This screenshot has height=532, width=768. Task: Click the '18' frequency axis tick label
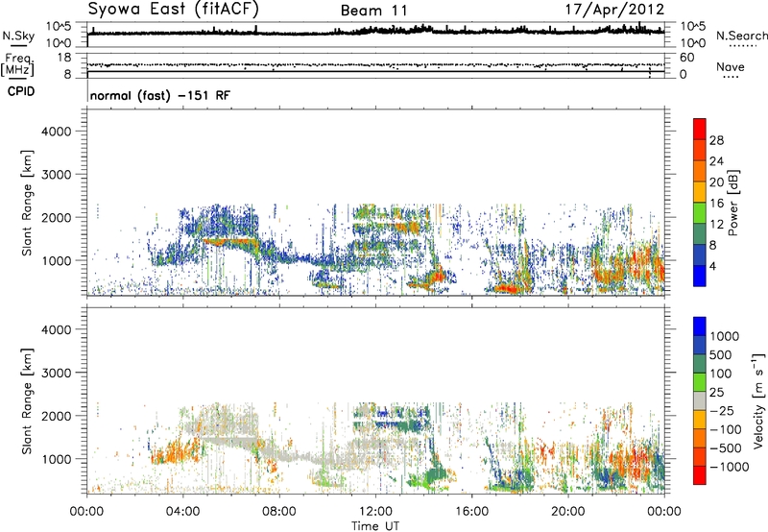(x=64, y=58)
